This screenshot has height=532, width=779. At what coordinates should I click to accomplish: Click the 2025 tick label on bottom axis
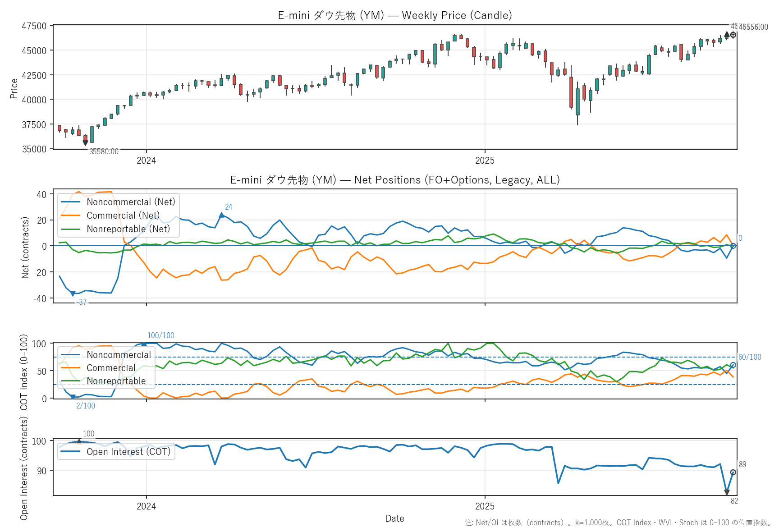point(485,506)
